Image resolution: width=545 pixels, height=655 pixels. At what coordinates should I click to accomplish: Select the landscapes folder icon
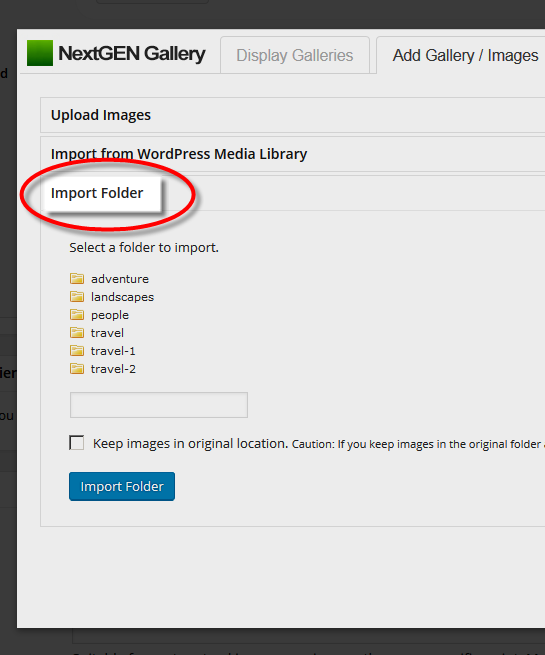point(77,296)
